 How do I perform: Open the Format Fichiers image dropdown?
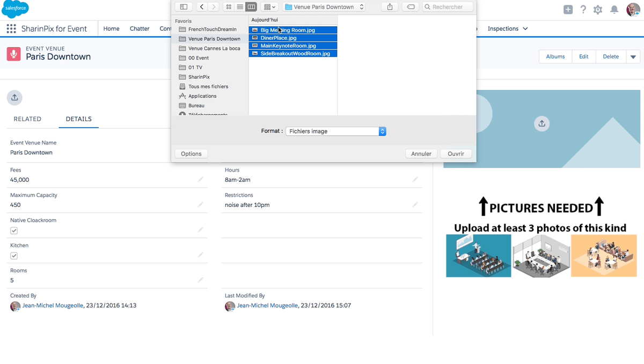pyautogui.click(x=335, y=131)
